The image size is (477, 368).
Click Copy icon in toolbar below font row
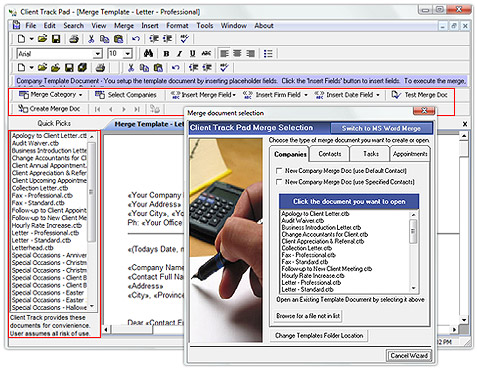pyautogui.click(x=144, y=68)
